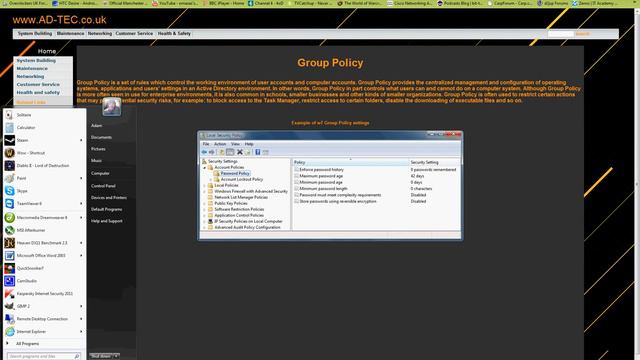
Task: Expand the Local Policies tree node
Action: tap(205, 185)
